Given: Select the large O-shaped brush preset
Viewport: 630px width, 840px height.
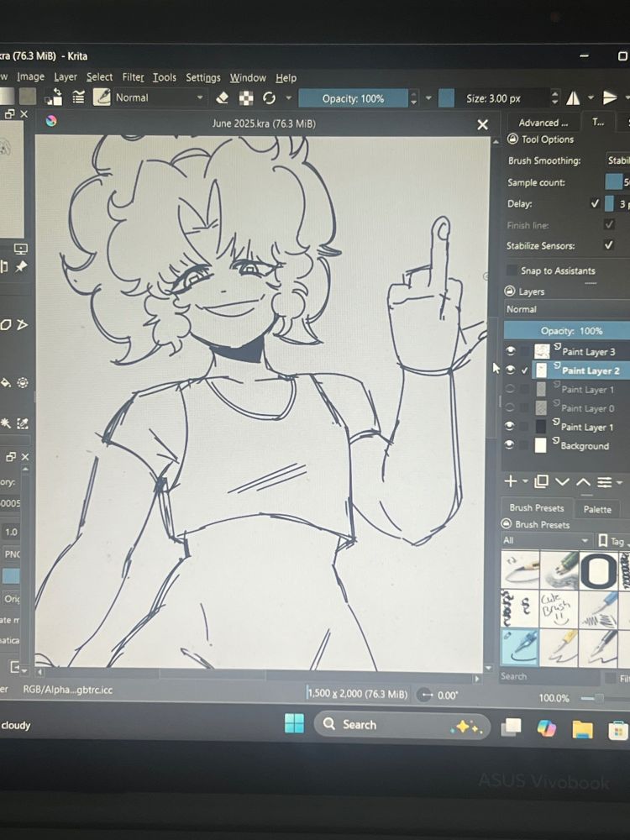Looking at the screenshot, I should pos(598,570).
